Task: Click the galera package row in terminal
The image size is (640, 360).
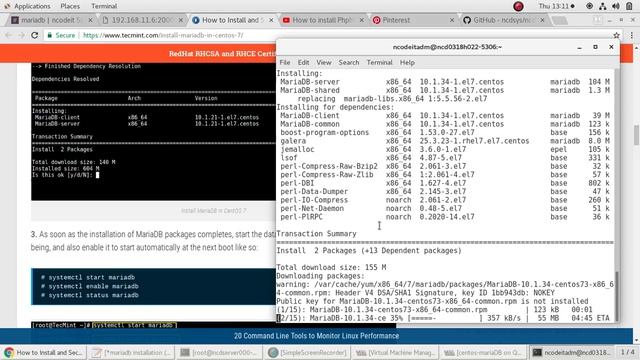Action: click(x=444, y=141)
